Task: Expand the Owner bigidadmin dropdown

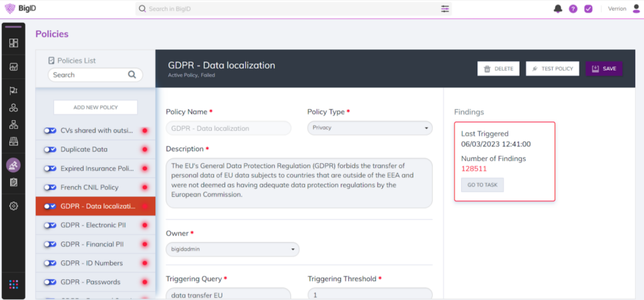Action: [x=233, y=250]
